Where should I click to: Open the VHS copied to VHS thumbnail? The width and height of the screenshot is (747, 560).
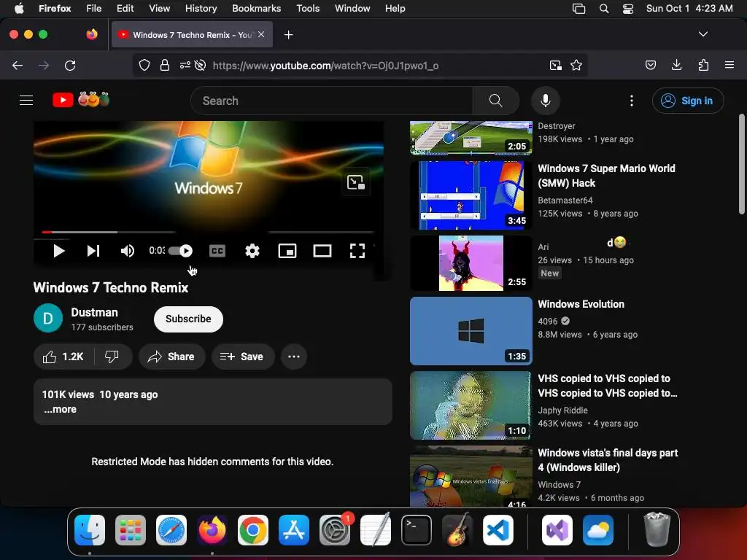[x=471, y=405]
